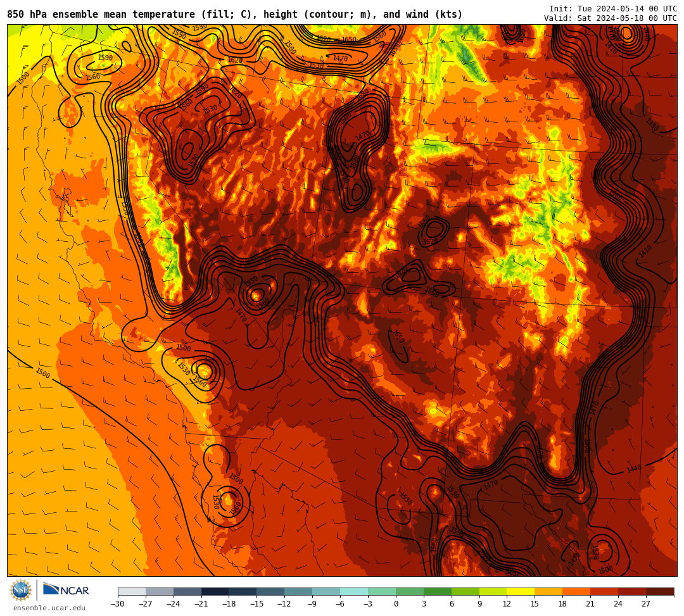Pick the colorbar swatch between 6 and 9

(465, 591)
